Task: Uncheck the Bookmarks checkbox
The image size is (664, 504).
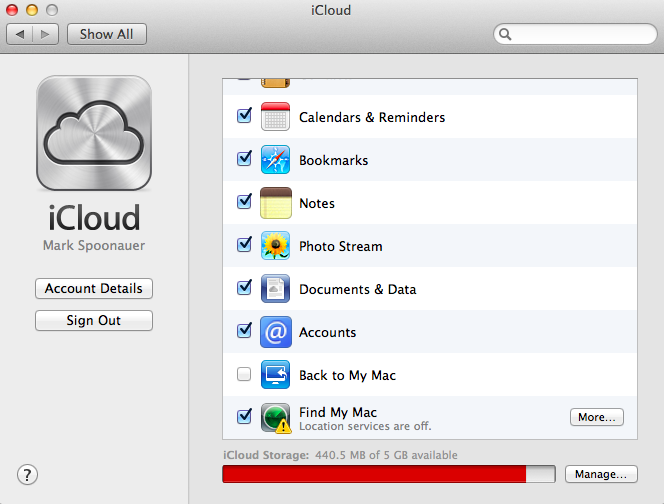Action: (244, 158)
